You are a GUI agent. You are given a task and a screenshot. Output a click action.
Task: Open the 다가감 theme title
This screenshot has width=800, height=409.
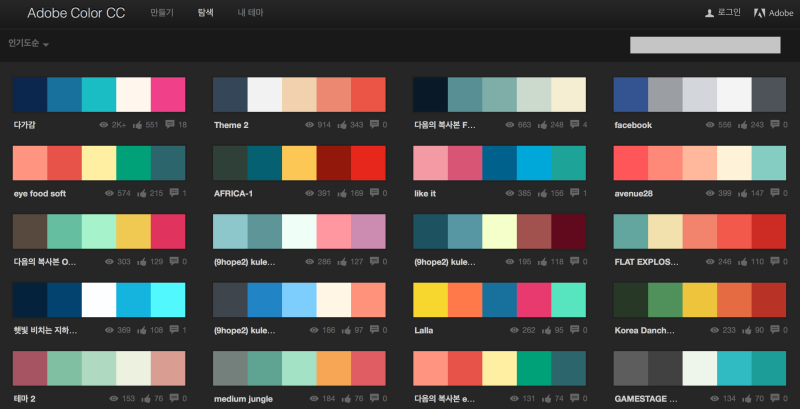pyautogui.click(x=24, y=125)
